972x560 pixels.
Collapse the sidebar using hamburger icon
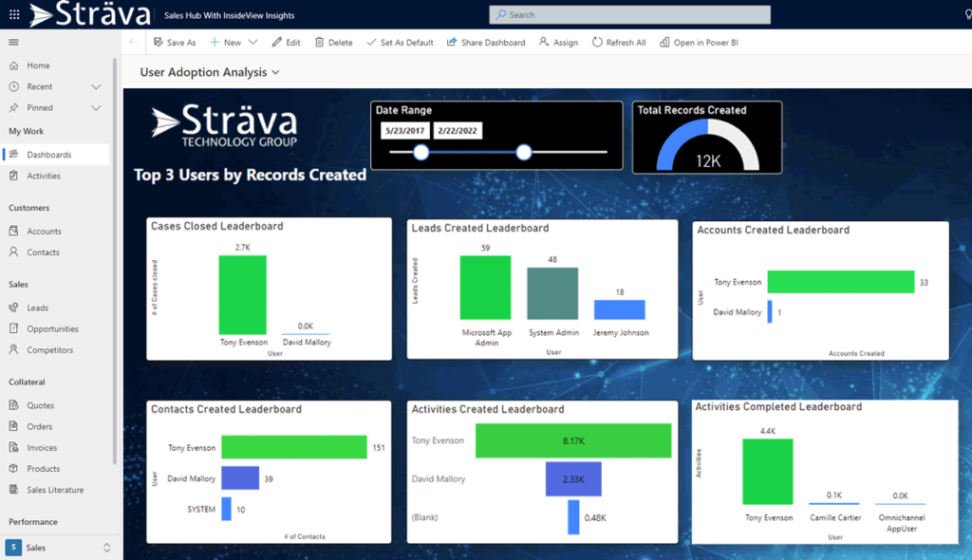13,43
